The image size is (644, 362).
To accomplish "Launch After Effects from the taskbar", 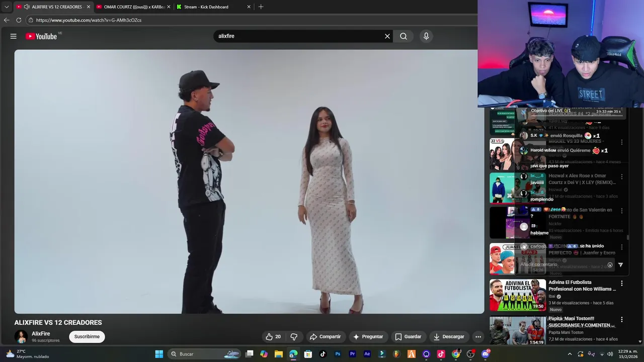I will click(367, 354).
